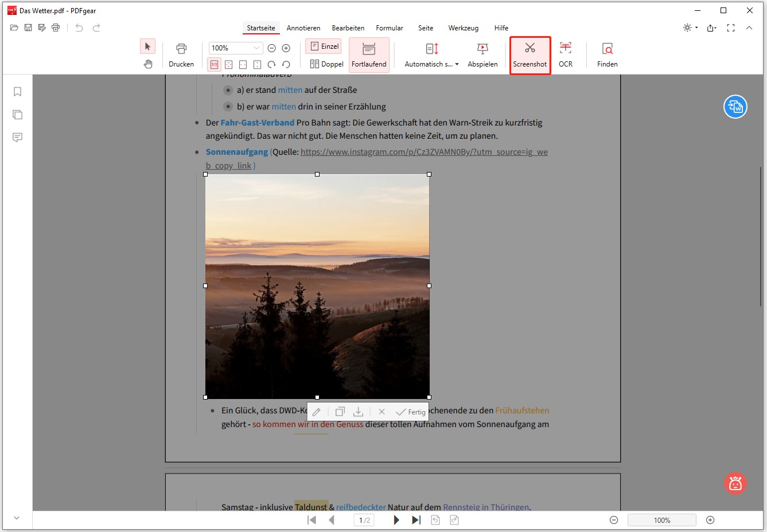Open the theme brightness dropdown
Screen dimensions: 767x532
pos(690,27)
